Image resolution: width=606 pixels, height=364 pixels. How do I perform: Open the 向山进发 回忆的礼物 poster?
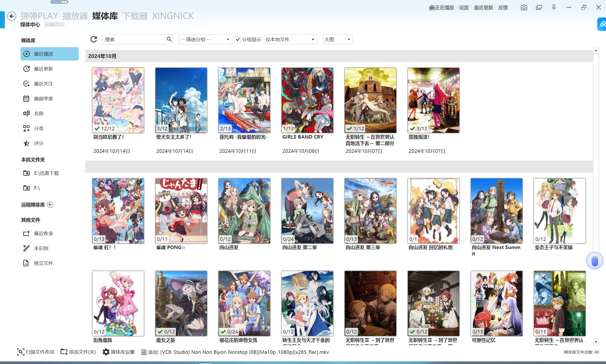(x=433, y=211)
